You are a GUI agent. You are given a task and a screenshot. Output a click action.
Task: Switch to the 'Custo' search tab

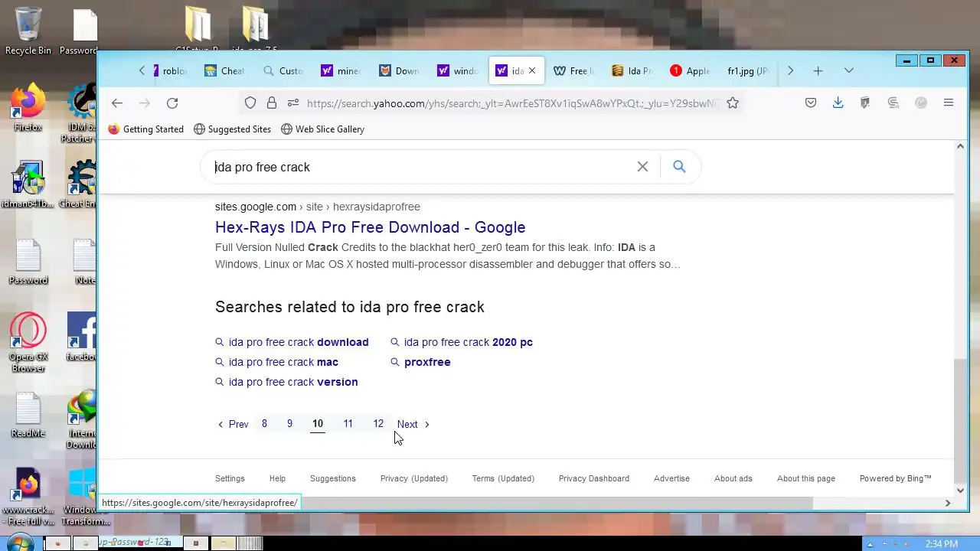coord(283,71)
